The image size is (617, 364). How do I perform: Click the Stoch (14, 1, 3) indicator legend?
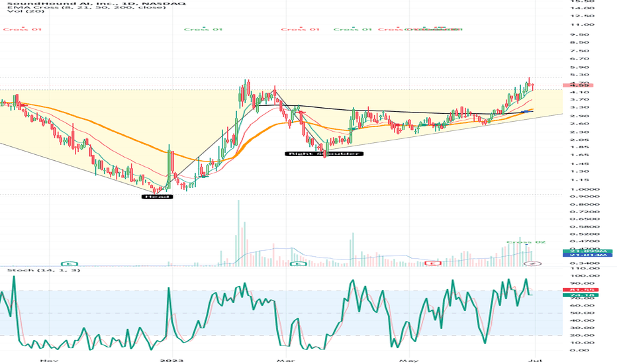click(x=43, y=270)
